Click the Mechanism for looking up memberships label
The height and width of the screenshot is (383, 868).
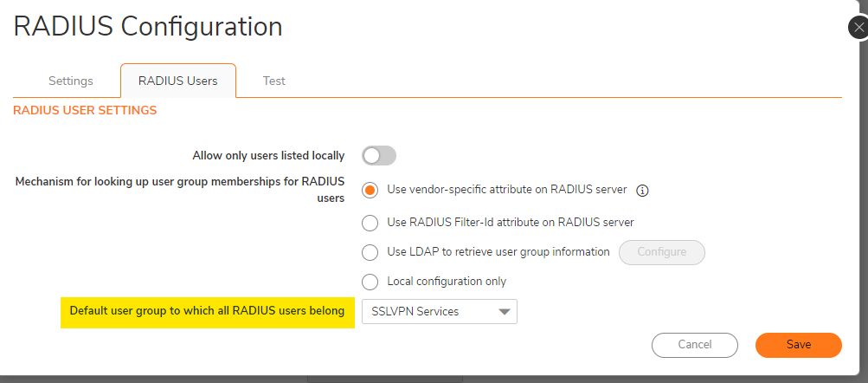click(x=180, y=189)
